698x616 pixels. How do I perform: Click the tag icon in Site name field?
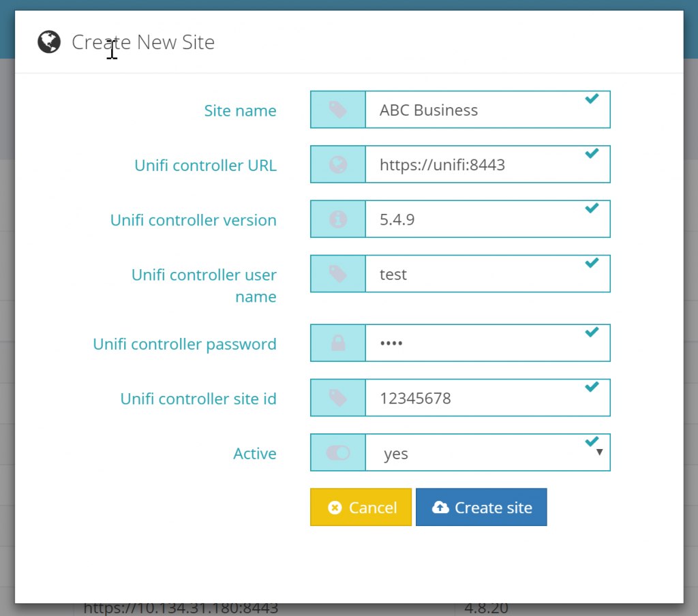(338, 110)
